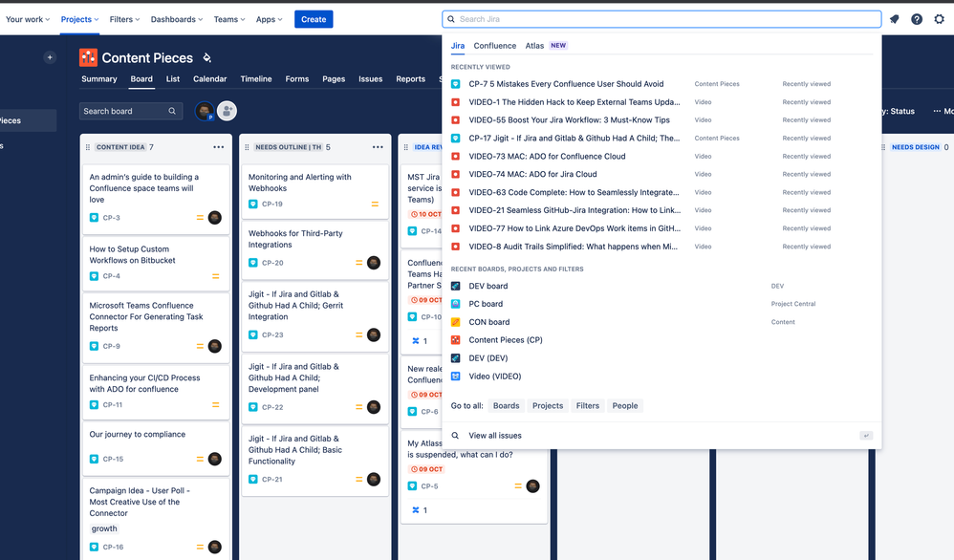Open VIDEO-73 MAC: ADO for Confluence Cloud
This screenshot has height=560, width=954.
[x=661, y=157]
